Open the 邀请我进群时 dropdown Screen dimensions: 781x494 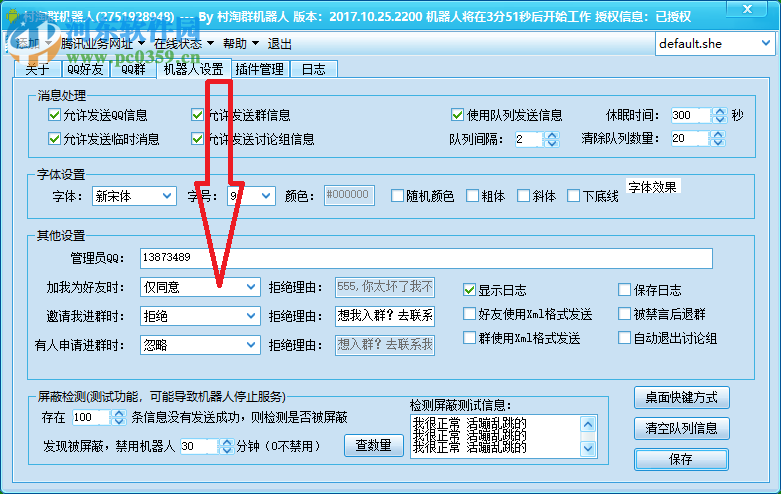(200, 316)
